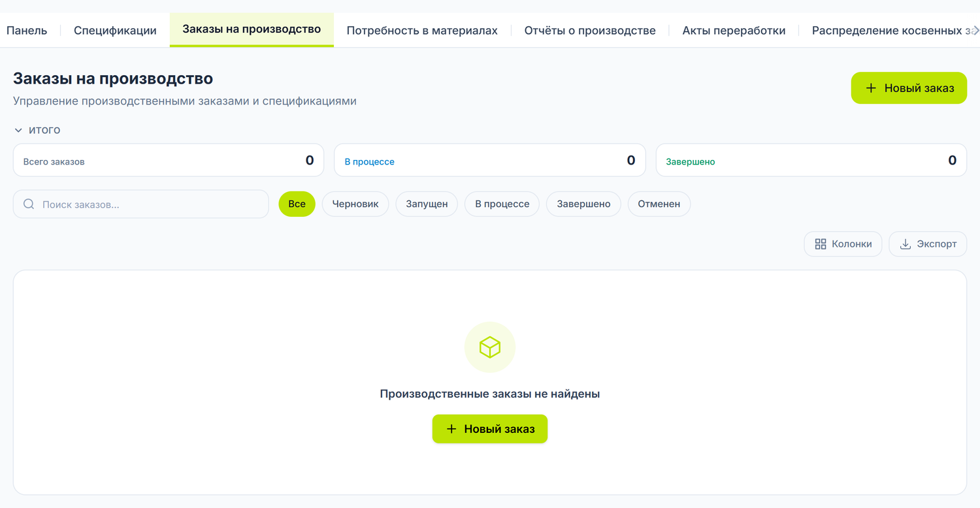Click the Всего заказов summary card
The image size is (980, 508).
click(x=169, y=160)
